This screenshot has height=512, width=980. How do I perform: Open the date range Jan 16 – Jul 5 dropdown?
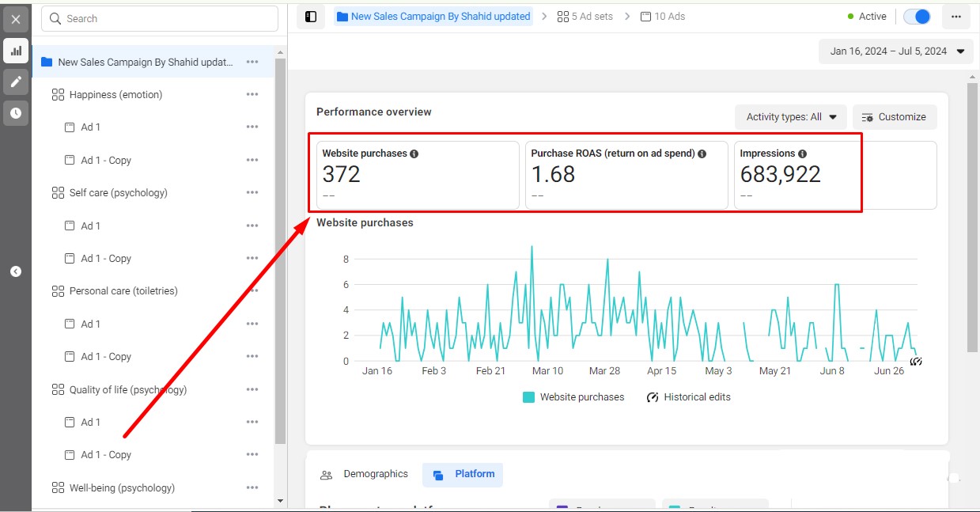point(895,51)
